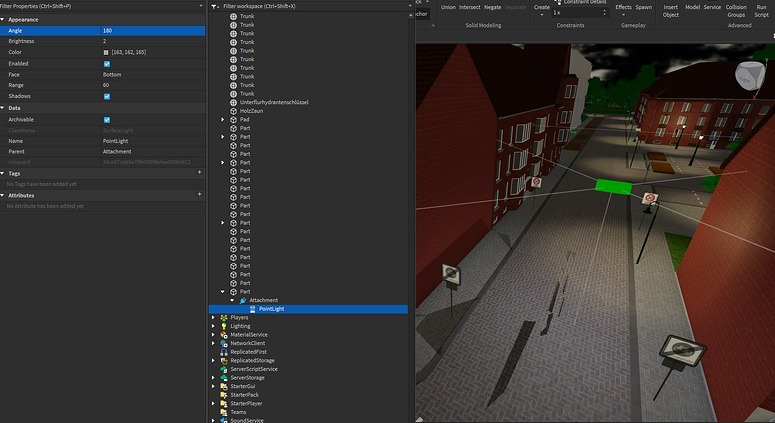
Task: Click the Spawn button
Action: [x=644, y=7]
